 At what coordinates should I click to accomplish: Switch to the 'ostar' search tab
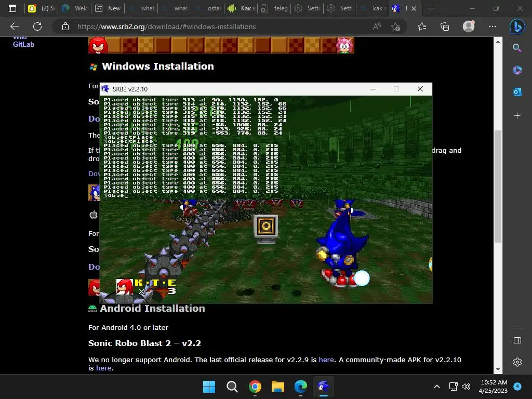tap(208, 8)
